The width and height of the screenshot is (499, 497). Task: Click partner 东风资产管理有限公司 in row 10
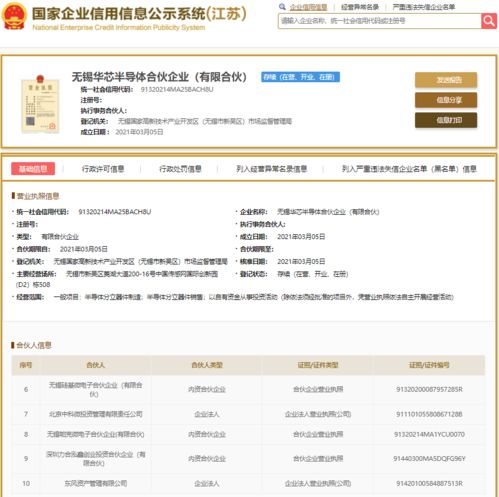[96, 483]
